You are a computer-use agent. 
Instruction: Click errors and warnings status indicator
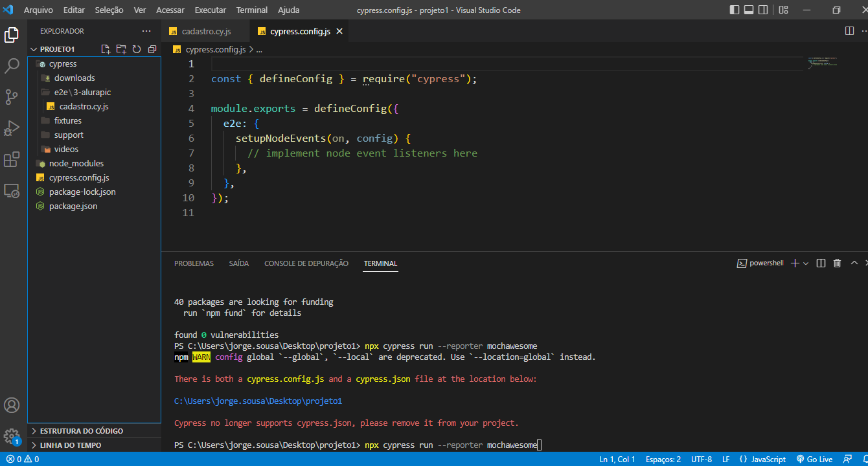click(21, 459)
